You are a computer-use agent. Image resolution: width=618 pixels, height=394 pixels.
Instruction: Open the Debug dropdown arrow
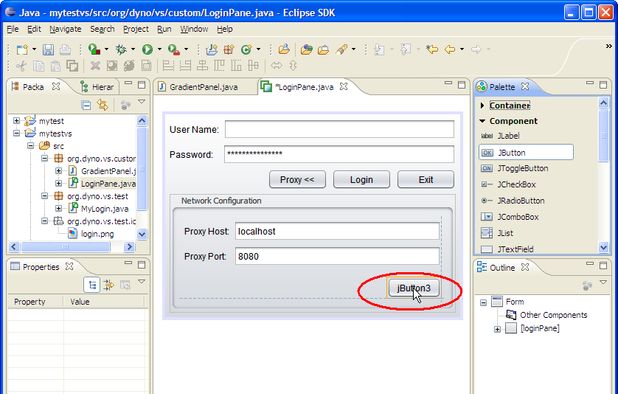(x=133, y=50)
